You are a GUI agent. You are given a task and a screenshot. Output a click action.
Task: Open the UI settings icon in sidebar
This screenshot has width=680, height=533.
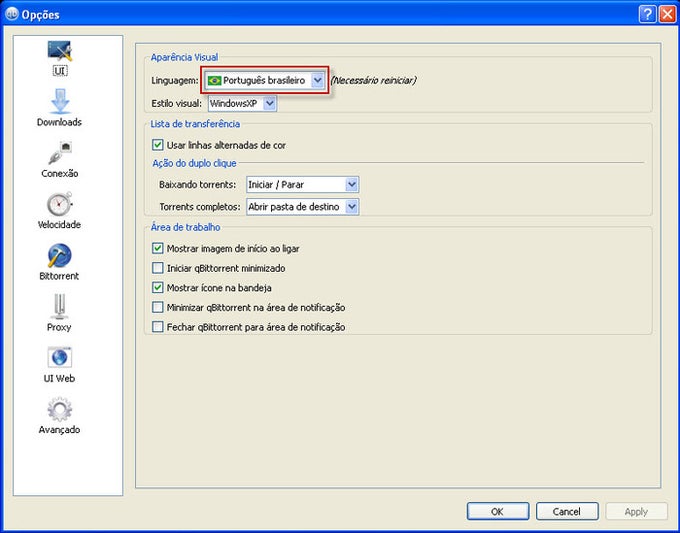pyautogui.click(x=59, y=51)
